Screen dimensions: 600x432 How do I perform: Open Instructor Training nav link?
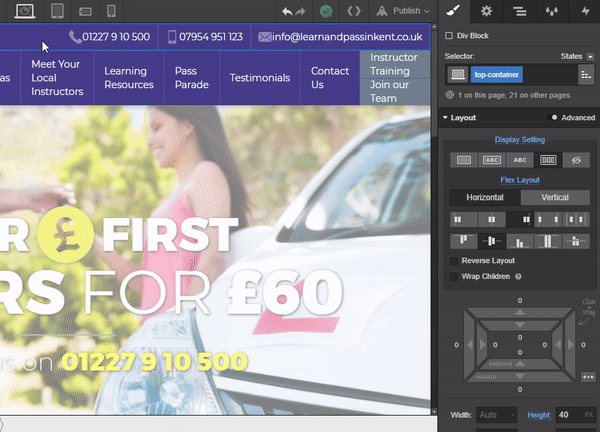[x=394, y=64]
